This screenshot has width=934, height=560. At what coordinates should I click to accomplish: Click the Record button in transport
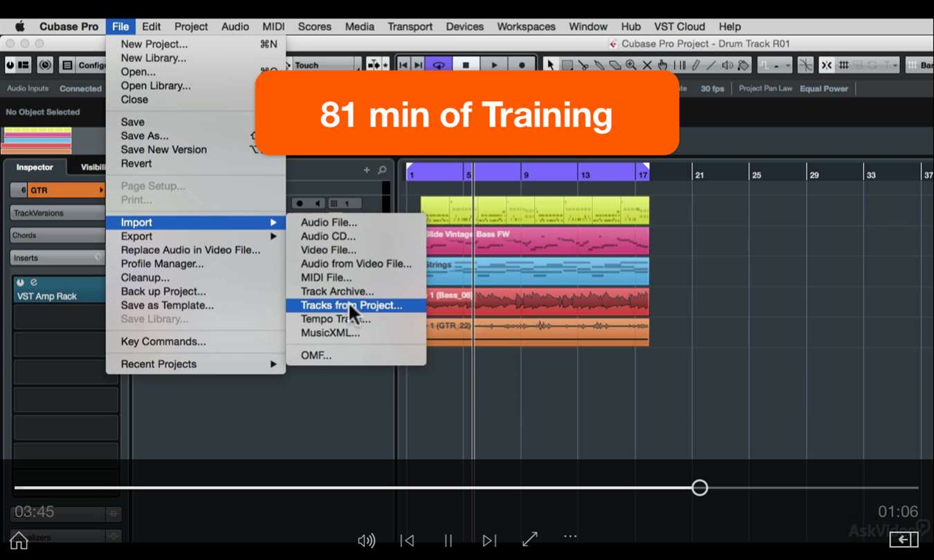pos(522,65)
